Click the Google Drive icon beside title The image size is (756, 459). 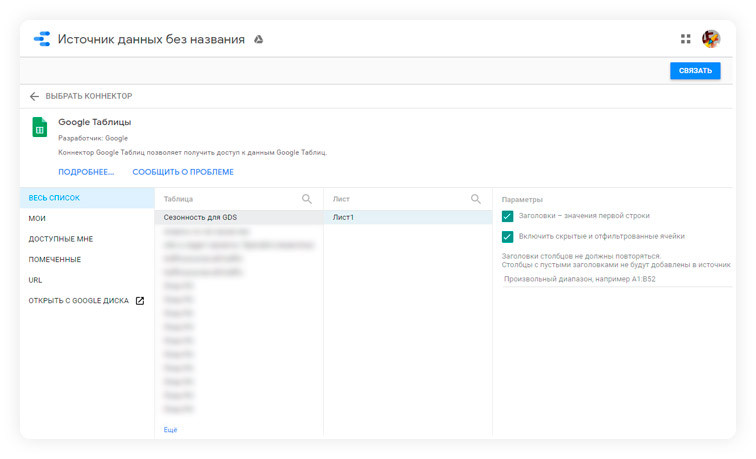coord(258,40)
